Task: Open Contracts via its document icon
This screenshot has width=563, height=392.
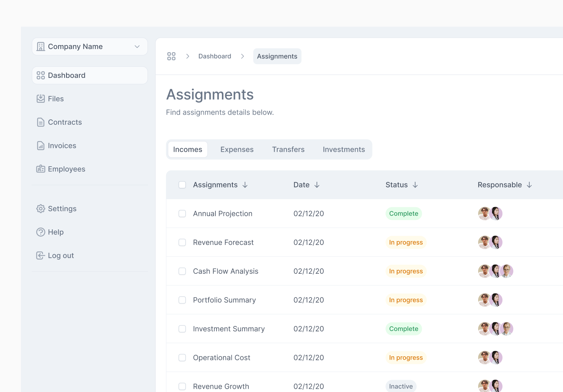Action: (x=41, y=122)
